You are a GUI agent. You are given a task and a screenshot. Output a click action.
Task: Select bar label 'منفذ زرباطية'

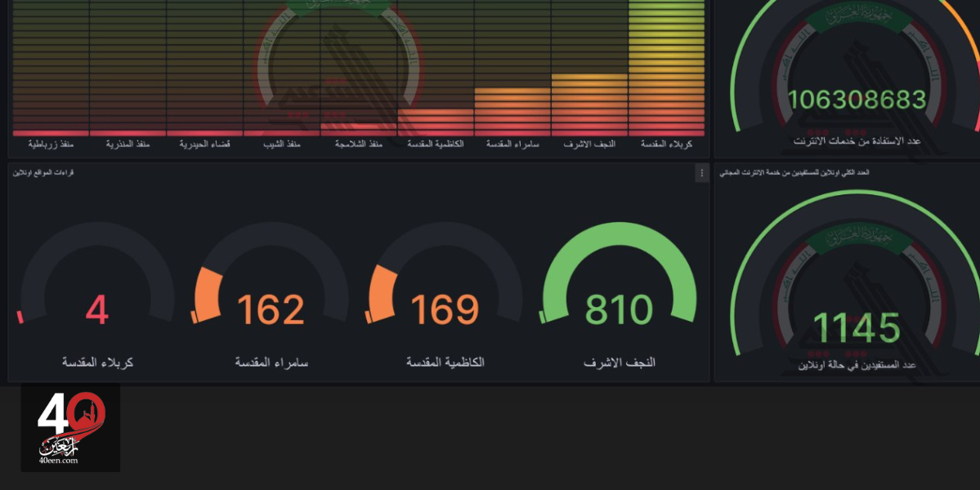(x=51, y=145)
